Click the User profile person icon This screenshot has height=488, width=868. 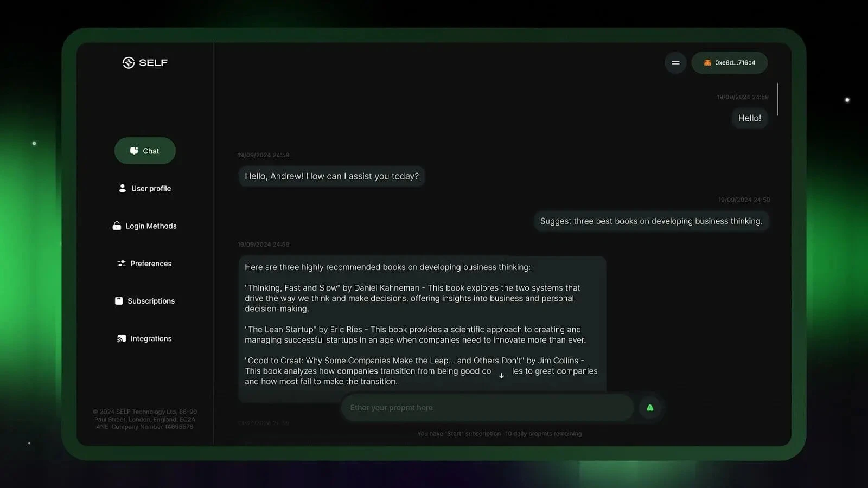(x=122, y=188)
